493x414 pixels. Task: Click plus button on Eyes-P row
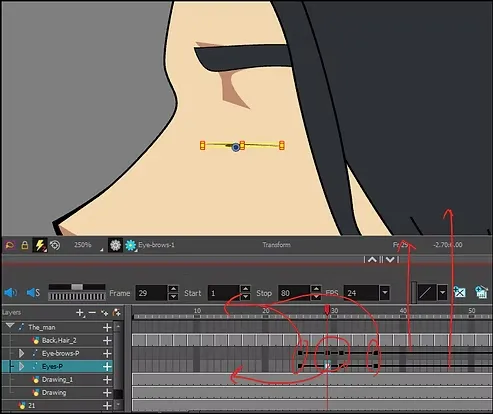[x=107, y=367]
